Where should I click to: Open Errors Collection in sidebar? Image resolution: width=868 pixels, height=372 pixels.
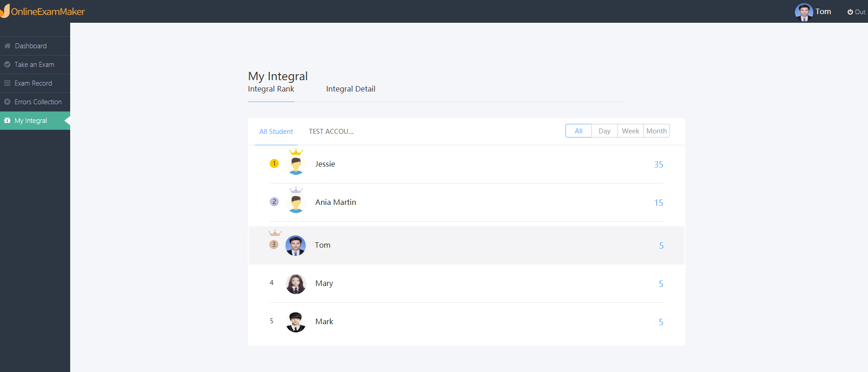(35, 102)
